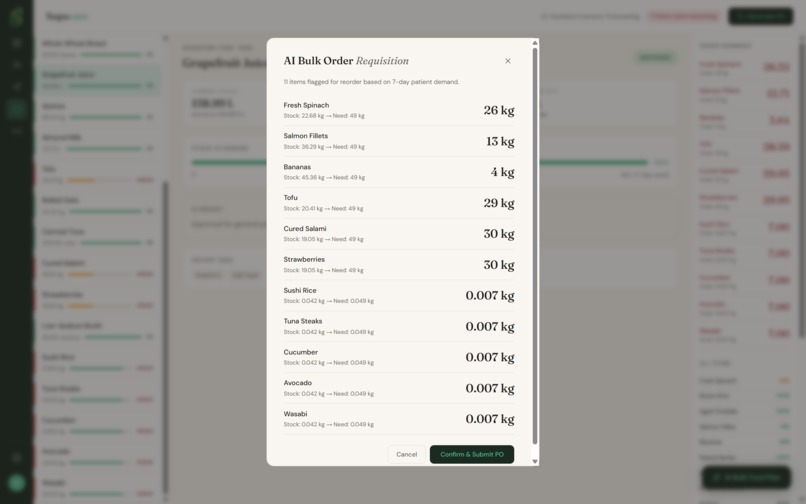Select the Bananas item name
Viewport: 806px width, 504px height.
[297, 167]
